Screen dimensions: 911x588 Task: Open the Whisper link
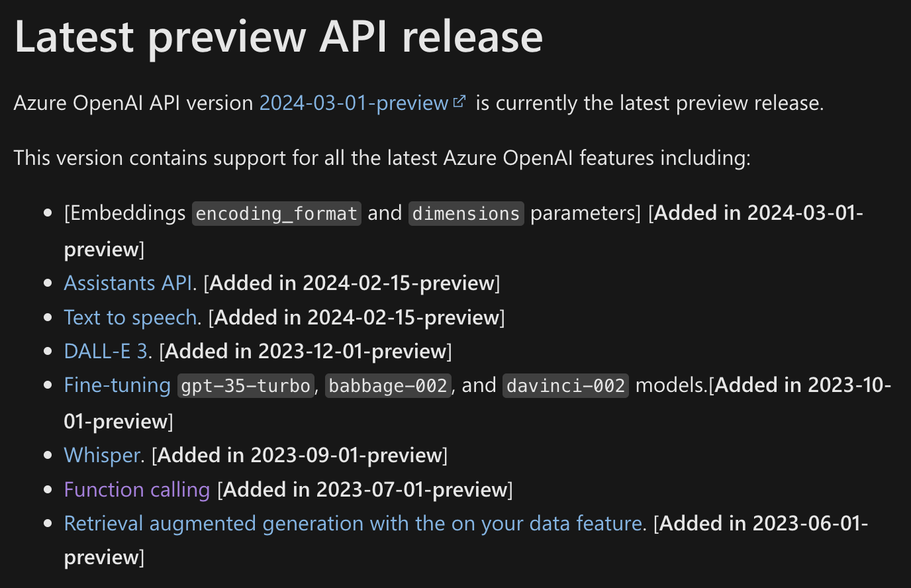point(102,456)
